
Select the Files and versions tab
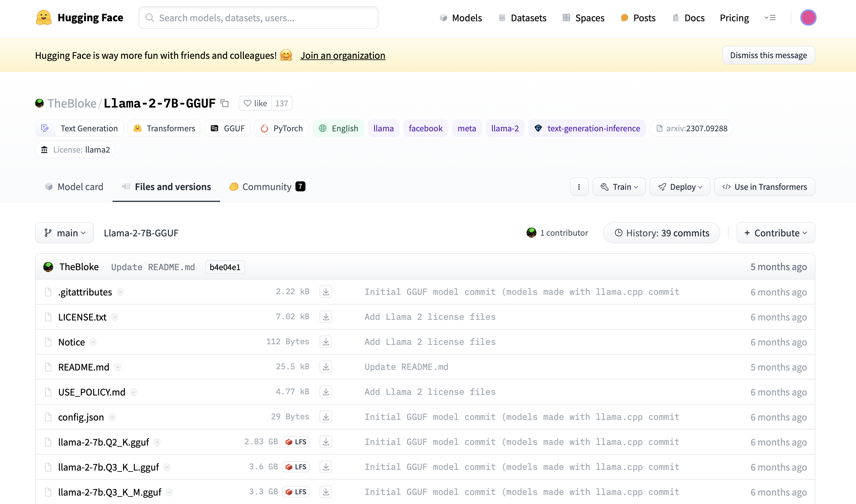coord(166,187)
